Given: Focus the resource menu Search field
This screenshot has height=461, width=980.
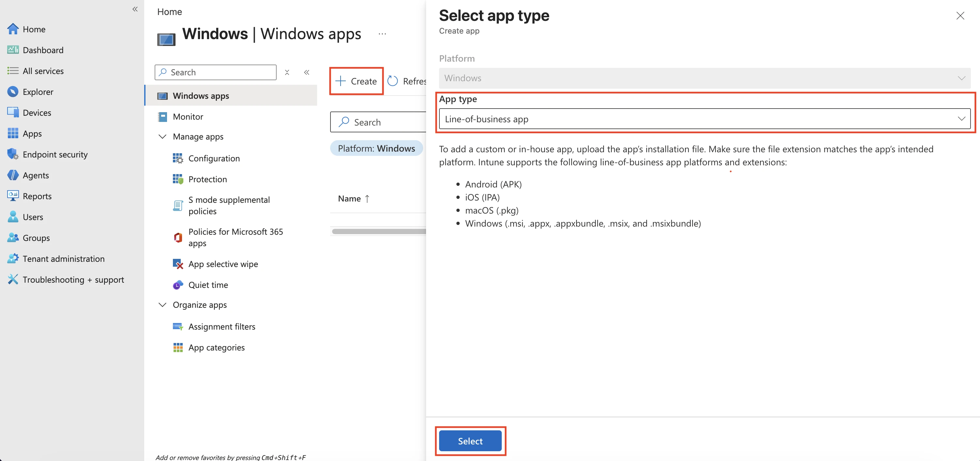Looking at the screenshot, I should [x=215, y=72].
